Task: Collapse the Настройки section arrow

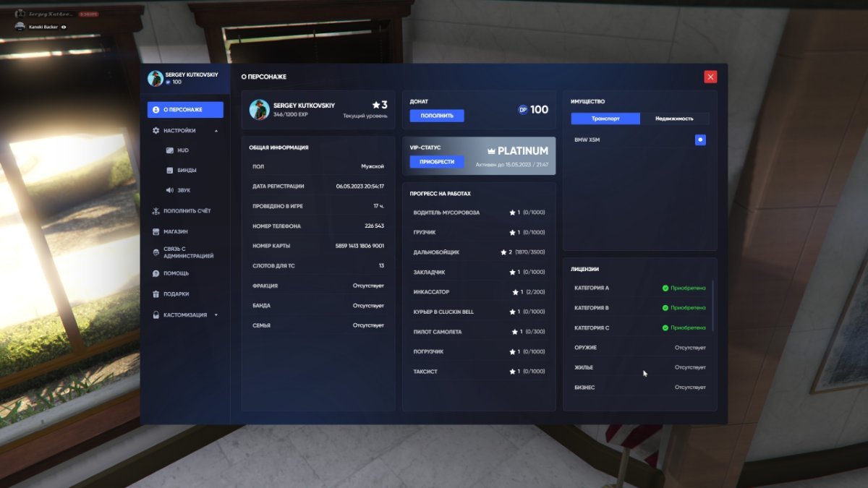Action: tap(216, 131)
